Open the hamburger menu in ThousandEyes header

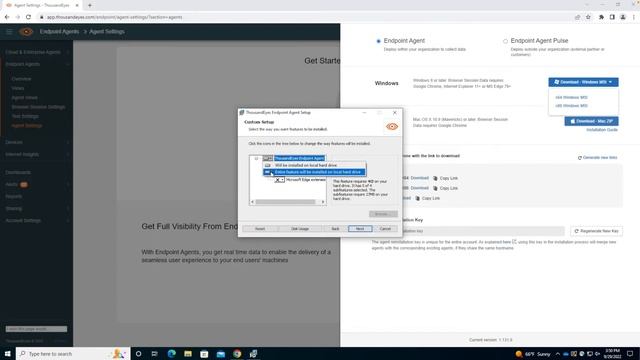click(9, 31)
